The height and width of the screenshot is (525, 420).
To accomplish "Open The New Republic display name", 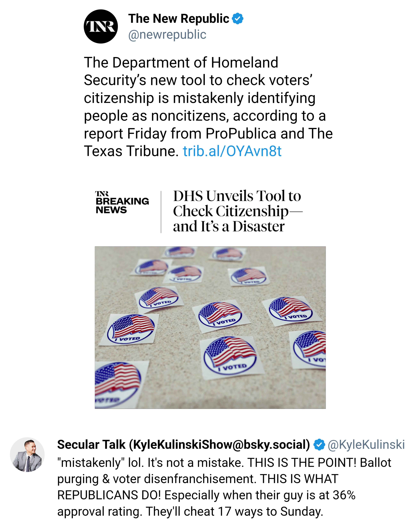I will 179,19.
